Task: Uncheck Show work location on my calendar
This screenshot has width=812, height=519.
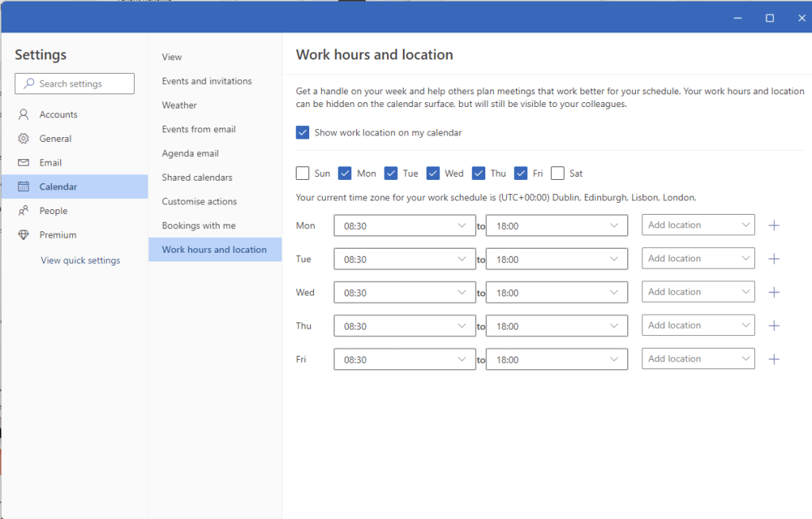Action: (302, 132)
